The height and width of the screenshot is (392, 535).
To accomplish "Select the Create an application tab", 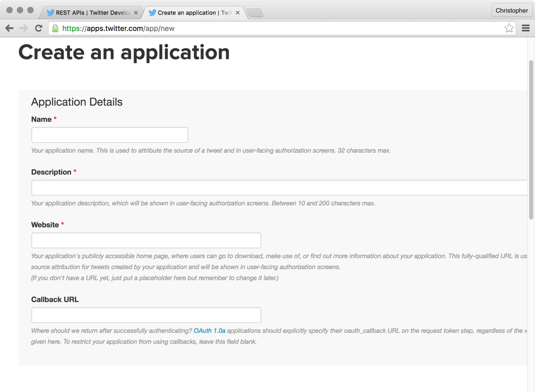I will pyautogui.click(x=194, y=13).
